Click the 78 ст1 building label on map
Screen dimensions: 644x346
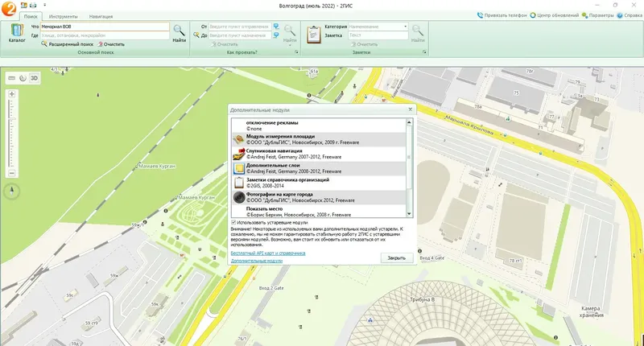(515, 261)
